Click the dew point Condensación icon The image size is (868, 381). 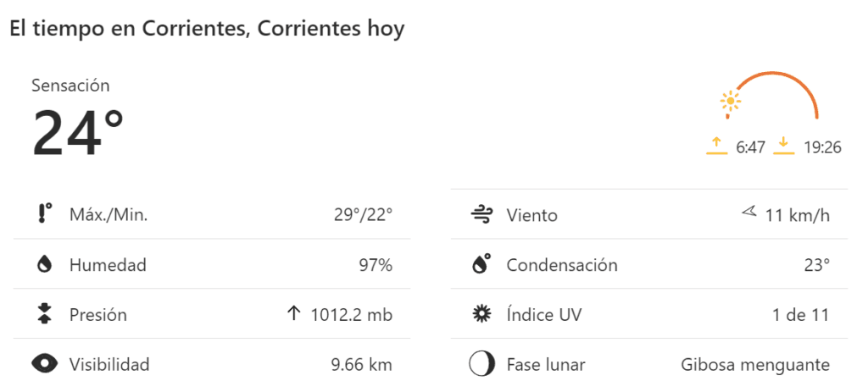click(481, 265)
